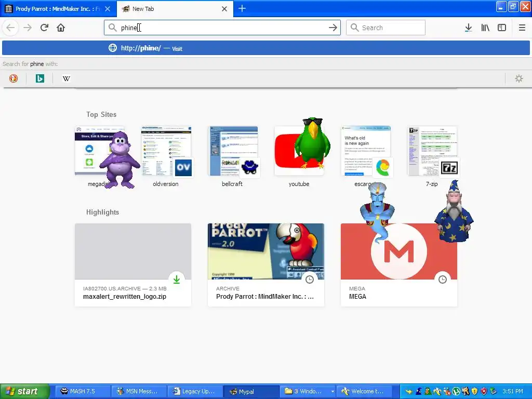Click history clock icon on Prody Parrot card

(310, 280)
